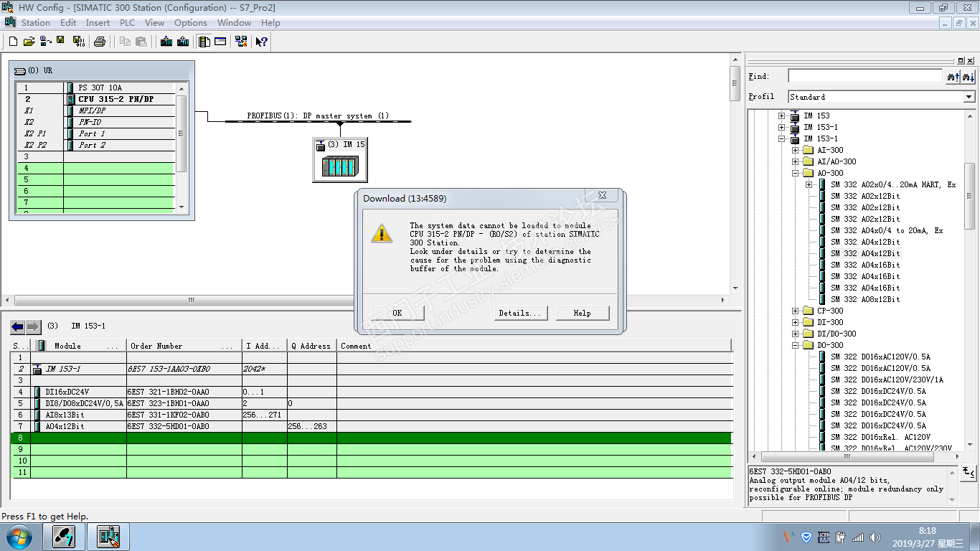The image size is (980, 551).
Task: Select SM 332 AO4x0/4 to 20mA, Ex
Action: coord(887,230)
